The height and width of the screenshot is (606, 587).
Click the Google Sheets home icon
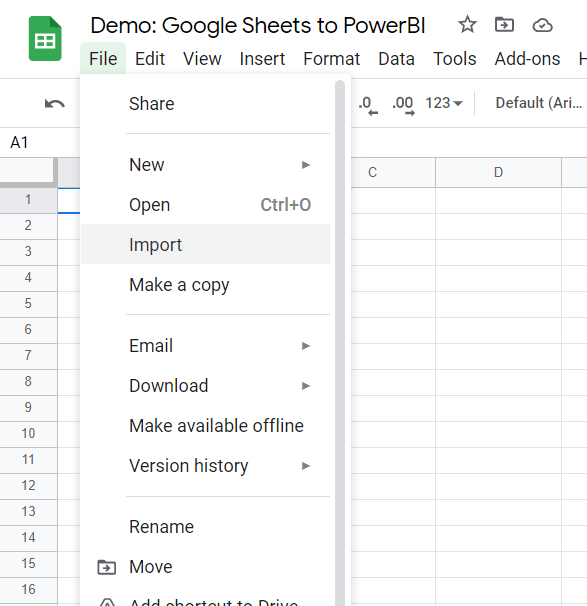pyautogui.click(x=45, y=39)
